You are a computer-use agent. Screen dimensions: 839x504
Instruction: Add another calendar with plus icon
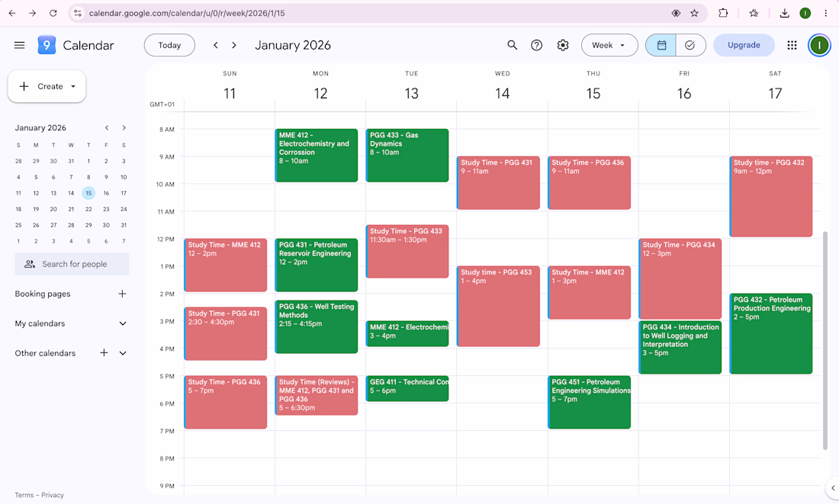click(104, 352)
